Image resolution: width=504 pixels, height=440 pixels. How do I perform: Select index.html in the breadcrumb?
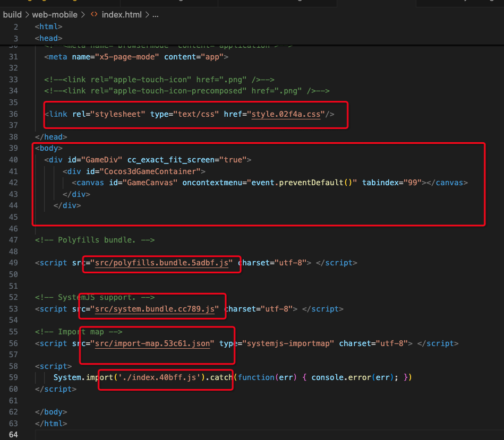point(122,15)
